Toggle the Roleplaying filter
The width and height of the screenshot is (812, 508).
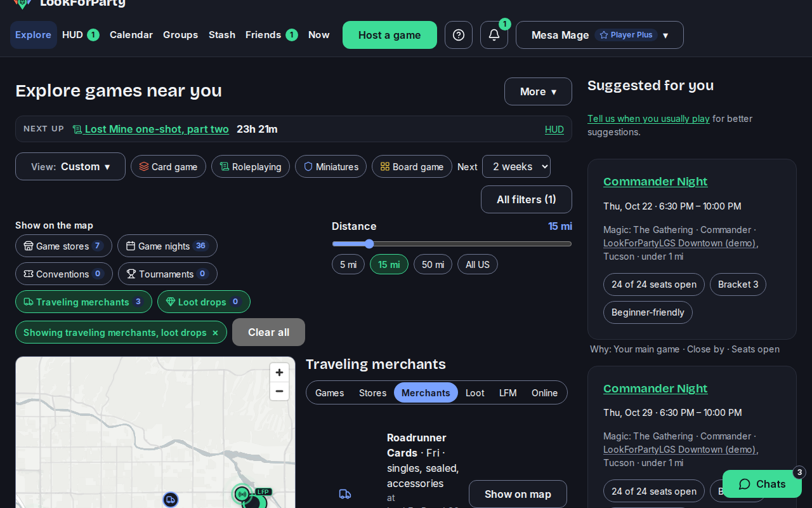251,166
